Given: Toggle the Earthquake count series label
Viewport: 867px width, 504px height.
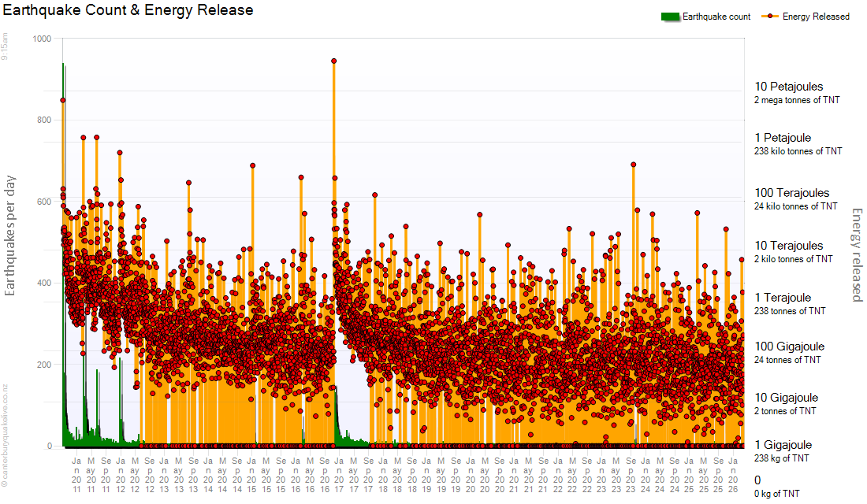Looking at the screenshot, I should pos(716,17).
